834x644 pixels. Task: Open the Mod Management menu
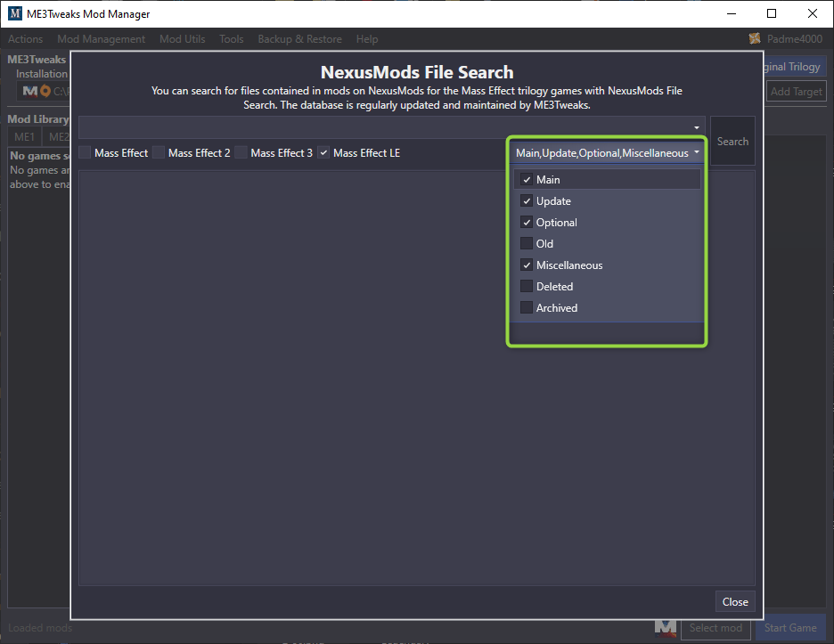point(101,39)
